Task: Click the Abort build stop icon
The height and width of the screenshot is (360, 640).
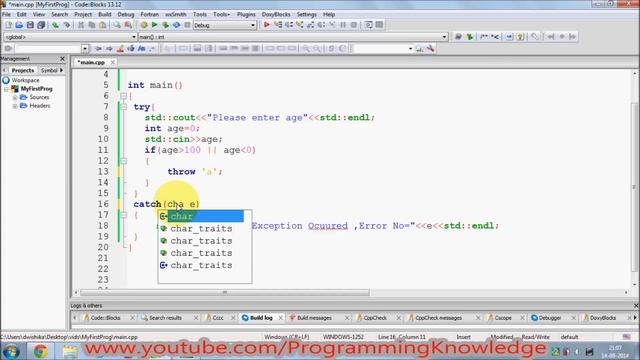Action: click(x=187, y=25)
